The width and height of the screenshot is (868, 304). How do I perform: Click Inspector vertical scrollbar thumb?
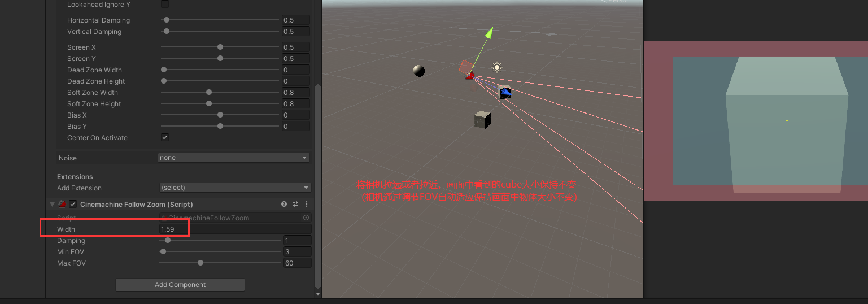tap(317, 186)
